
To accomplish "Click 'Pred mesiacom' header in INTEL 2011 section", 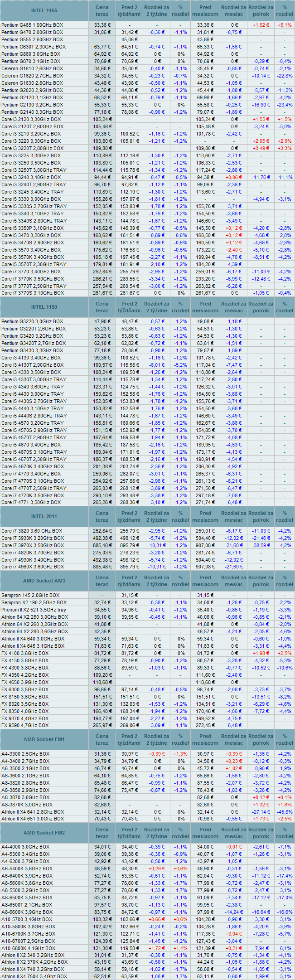I will (x=205, y=516).
